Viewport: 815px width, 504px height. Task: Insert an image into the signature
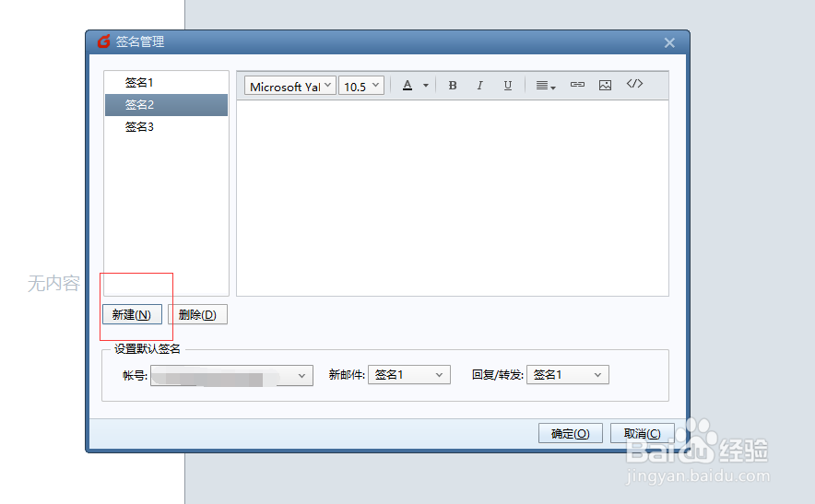(605, 85)
